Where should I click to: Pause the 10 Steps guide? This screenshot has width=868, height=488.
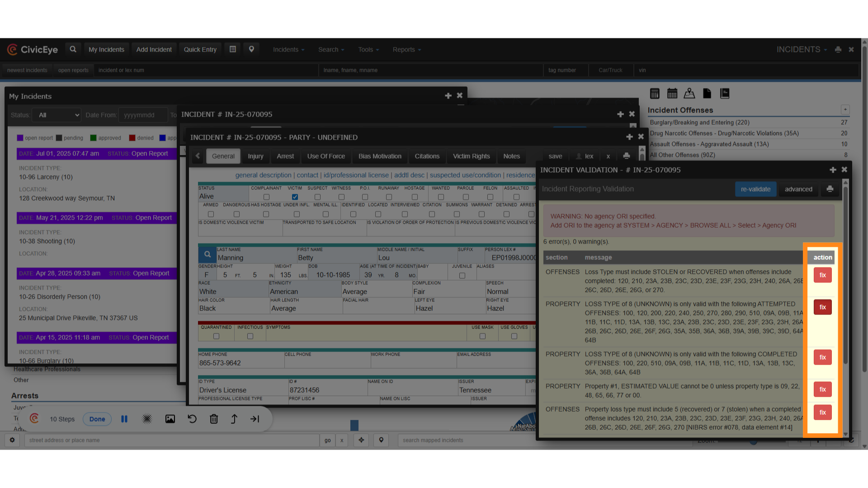[x=124, y=419]
